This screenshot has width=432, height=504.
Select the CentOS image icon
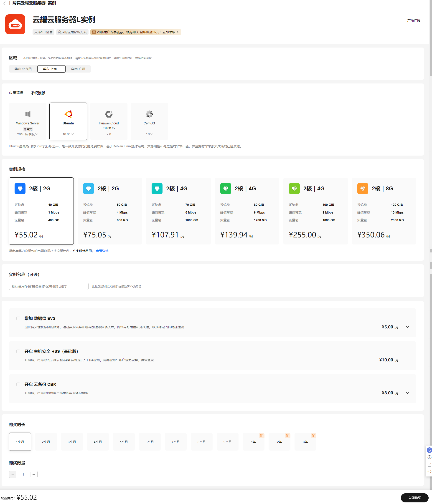pos(149,114)
